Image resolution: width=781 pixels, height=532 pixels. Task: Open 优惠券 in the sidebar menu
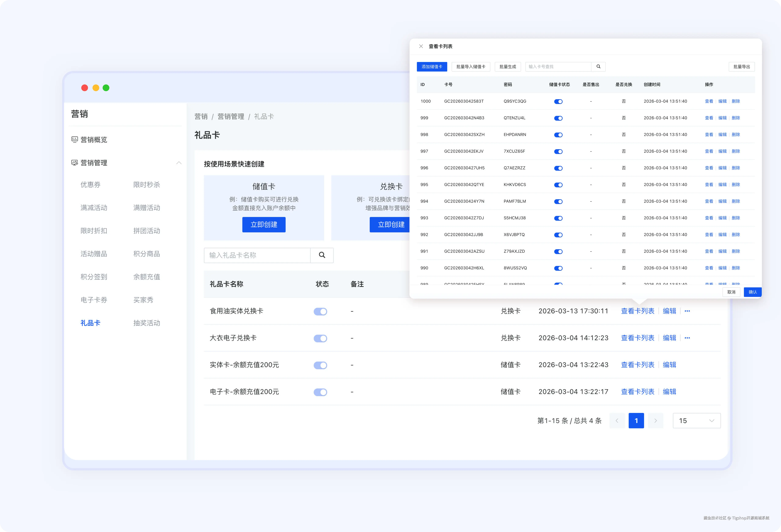click(90, 184)
